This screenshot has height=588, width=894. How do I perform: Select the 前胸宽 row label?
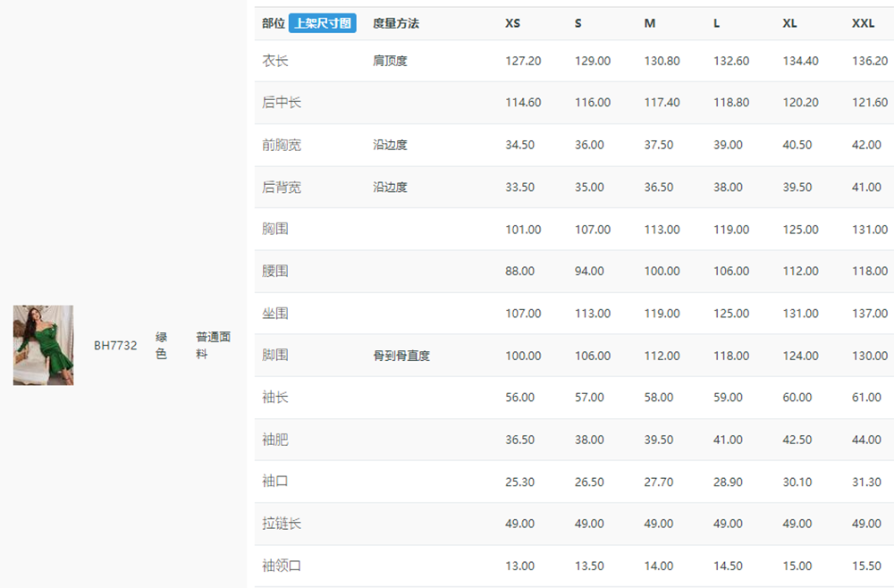pyautogui.click(x=281, y=145)
